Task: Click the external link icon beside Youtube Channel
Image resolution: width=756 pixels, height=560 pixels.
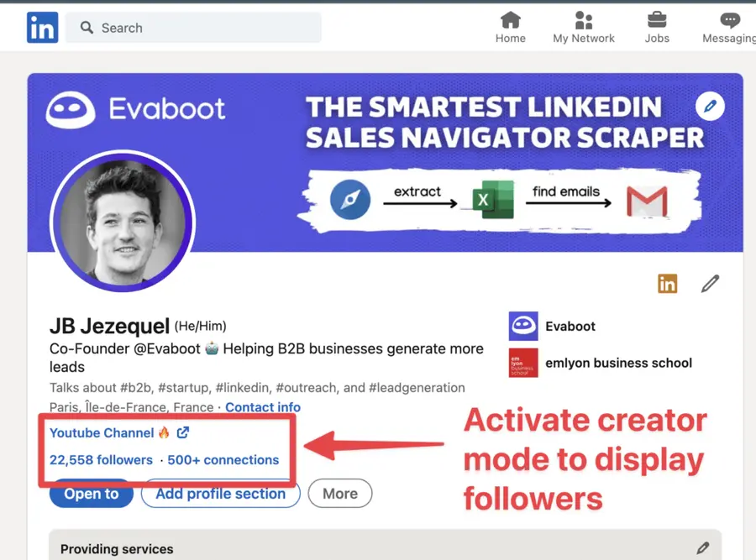Action: [x=183, y=432]
